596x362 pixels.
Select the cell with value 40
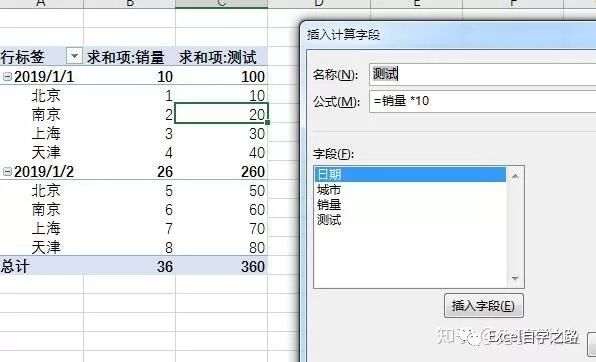[x=222, y=152]
